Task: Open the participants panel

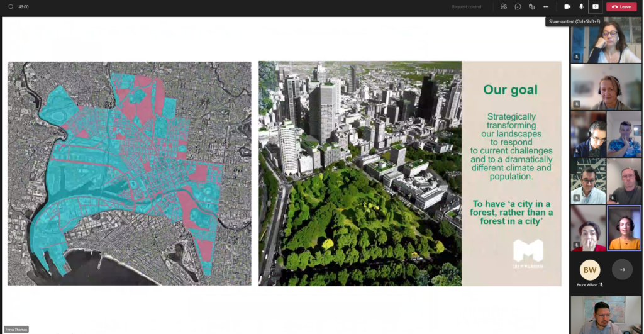Action: click(x=504, y=7)
